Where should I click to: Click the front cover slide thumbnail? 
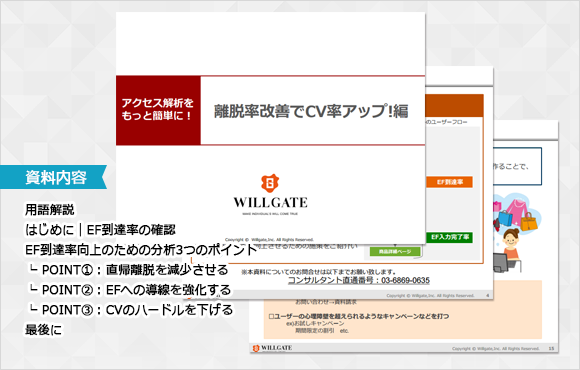pyautogui.click(x=270, y=128)
